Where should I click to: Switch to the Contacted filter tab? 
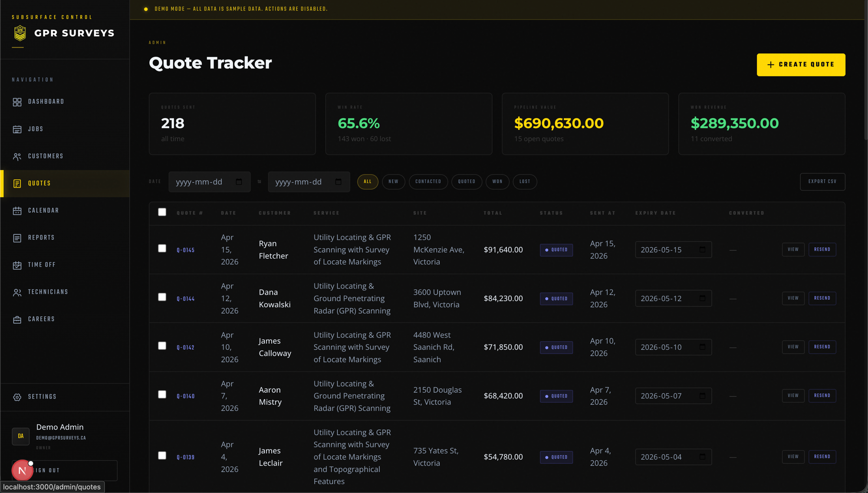[428, 182]
